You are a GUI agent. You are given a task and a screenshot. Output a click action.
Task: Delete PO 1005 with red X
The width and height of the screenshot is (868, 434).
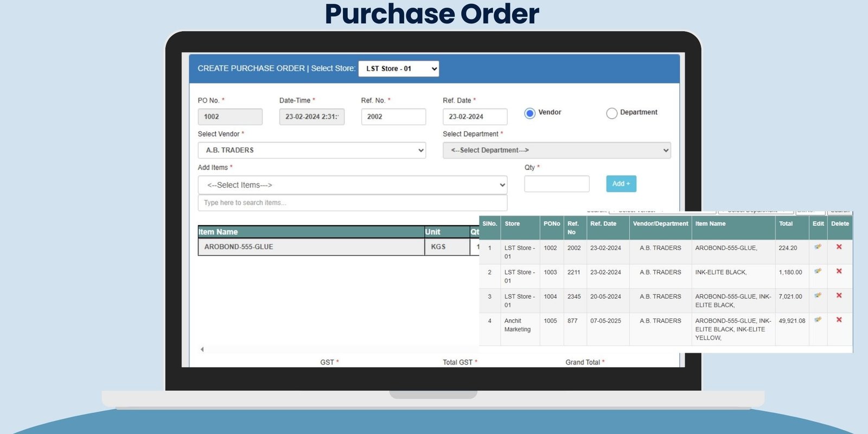(839, 320)
